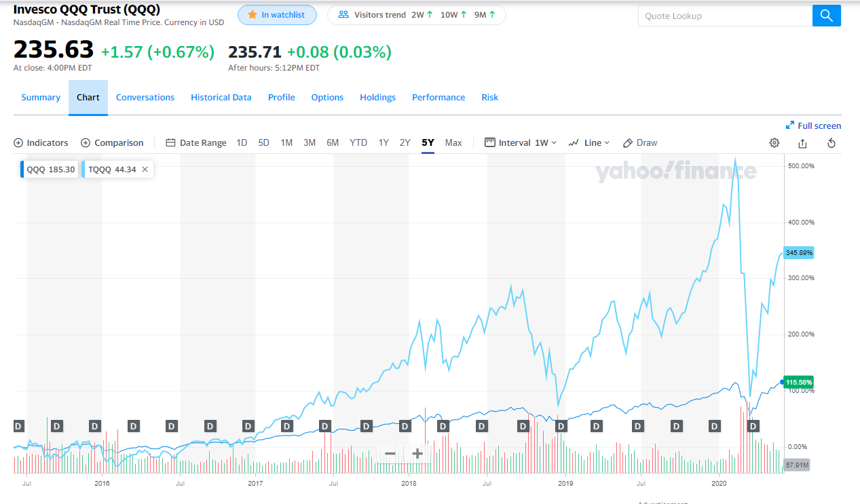Click the TQQQ 44.34 legend label
Image resolution: width=860 pixels, height=504 pixels.
111,170
